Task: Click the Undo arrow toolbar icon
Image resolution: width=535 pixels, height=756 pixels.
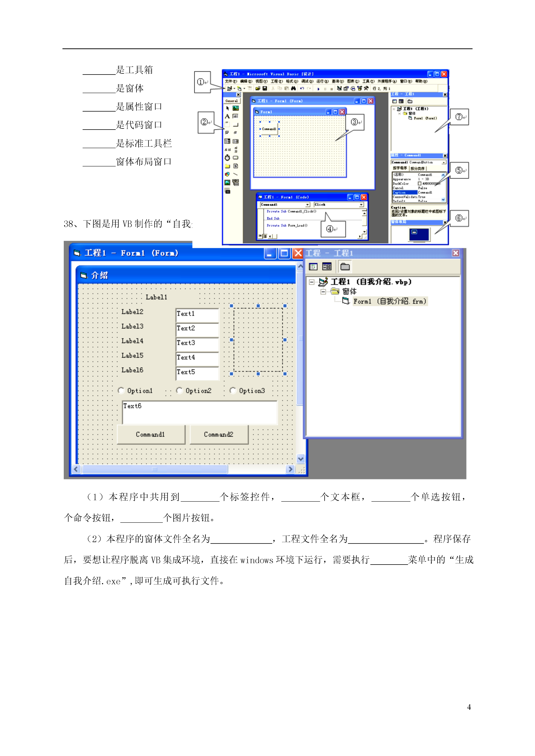Action: 302,88
